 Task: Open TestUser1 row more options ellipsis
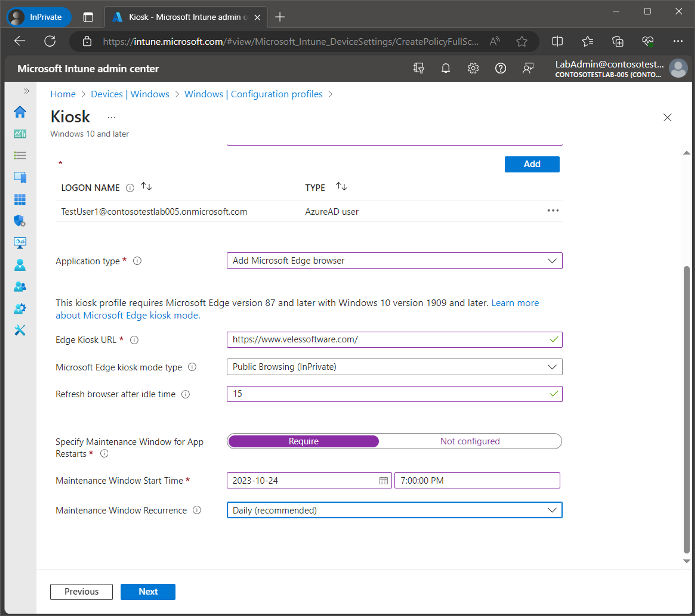tap(553, 211)
